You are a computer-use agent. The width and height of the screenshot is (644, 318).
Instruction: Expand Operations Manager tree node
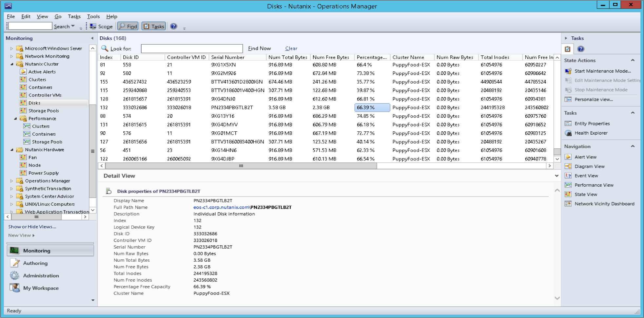tap(11, 181)
